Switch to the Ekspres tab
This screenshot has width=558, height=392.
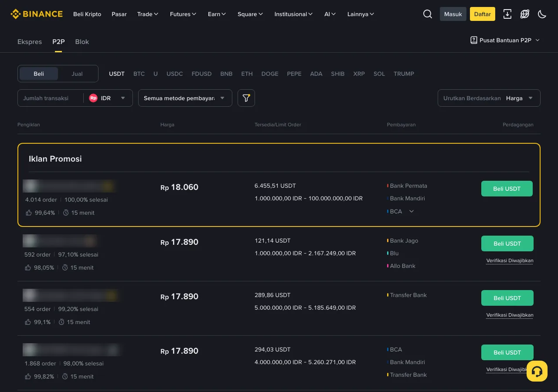point(30,42)
